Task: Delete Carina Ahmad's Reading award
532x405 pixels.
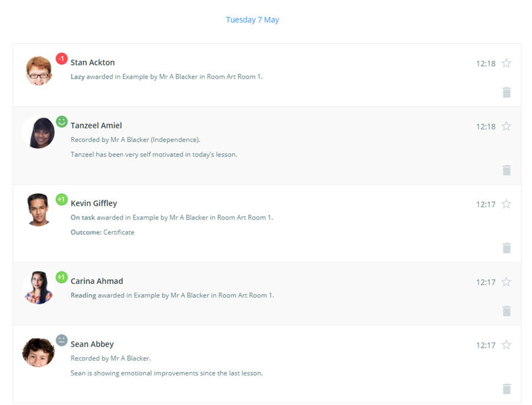Action: [506, 311]
